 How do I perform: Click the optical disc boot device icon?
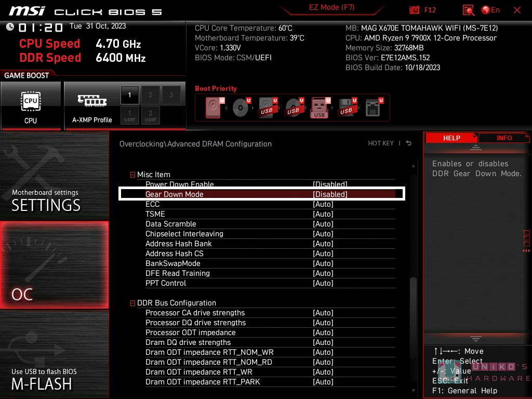[x=241, y=107]
